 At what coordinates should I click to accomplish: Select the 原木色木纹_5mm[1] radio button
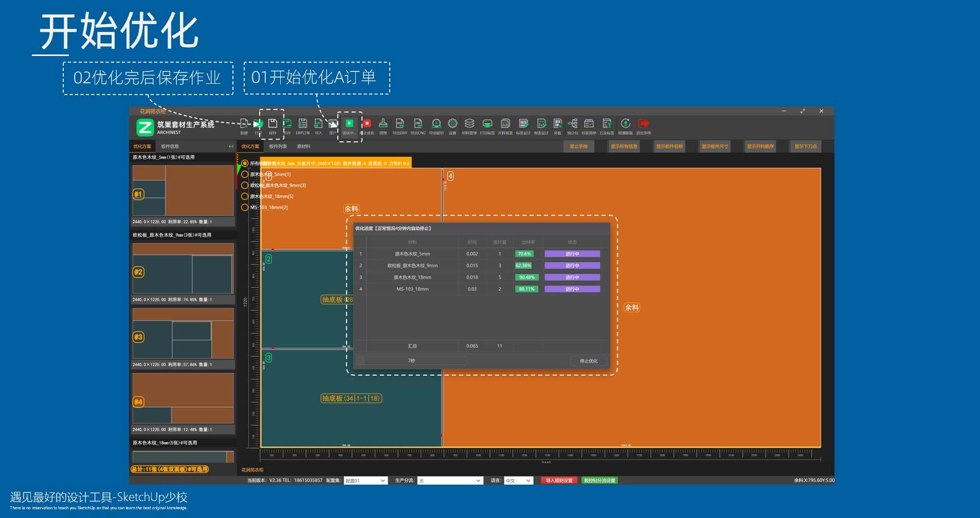[x=245, y=174]
